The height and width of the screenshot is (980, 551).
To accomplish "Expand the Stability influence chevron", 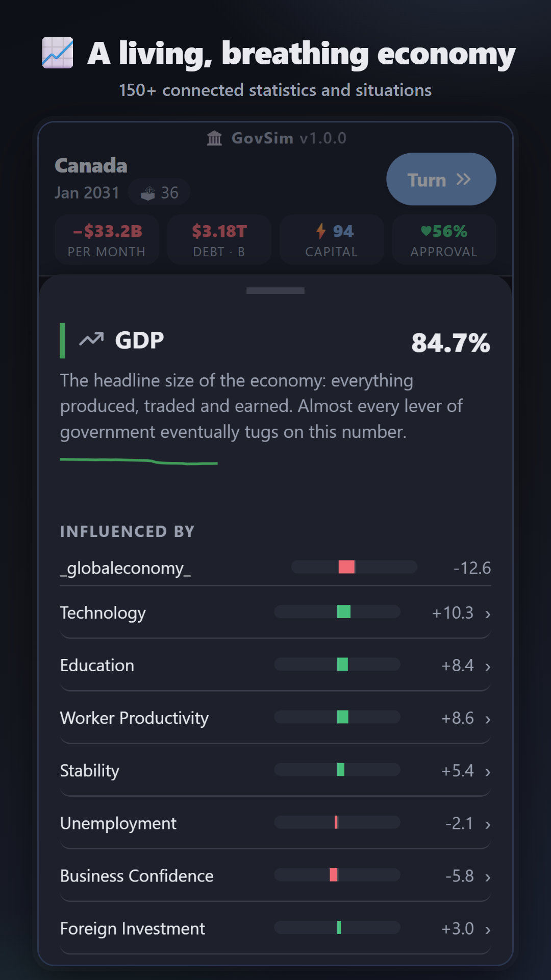I will 488,772.
